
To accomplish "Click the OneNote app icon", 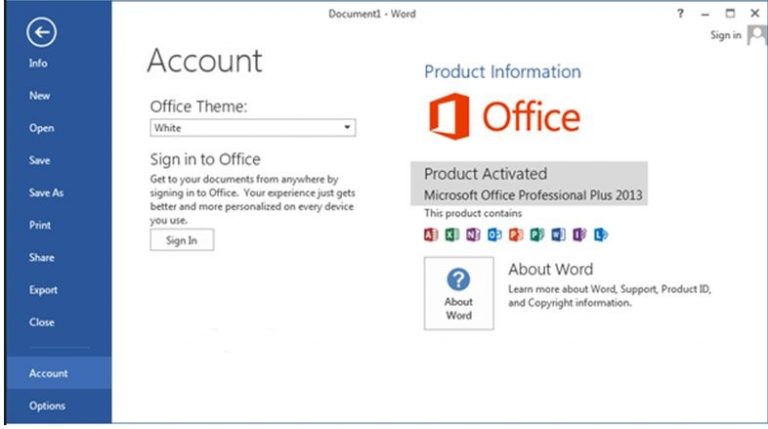I will pos(473,235).
